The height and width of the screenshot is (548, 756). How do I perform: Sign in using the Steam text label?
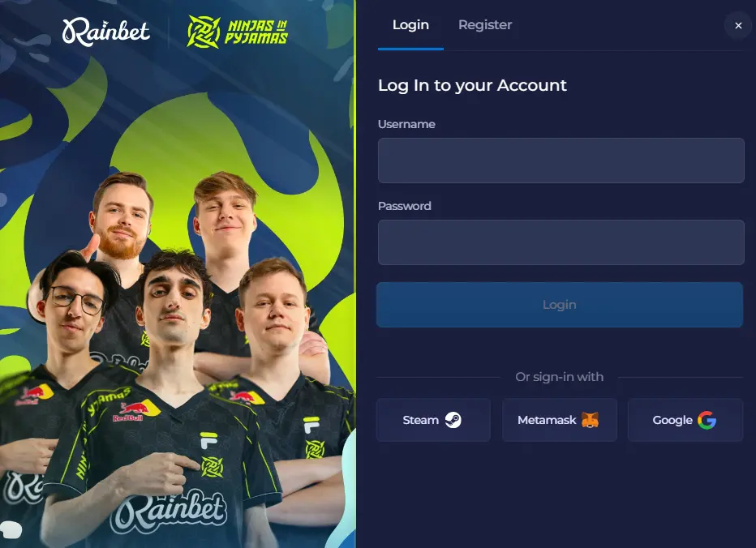[x=420, y=420]
